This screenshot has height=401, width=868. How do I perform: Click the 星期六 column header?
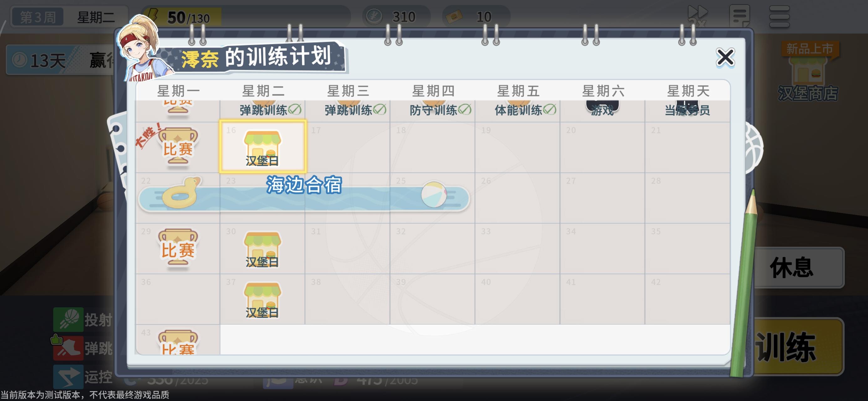coord(603,91)
